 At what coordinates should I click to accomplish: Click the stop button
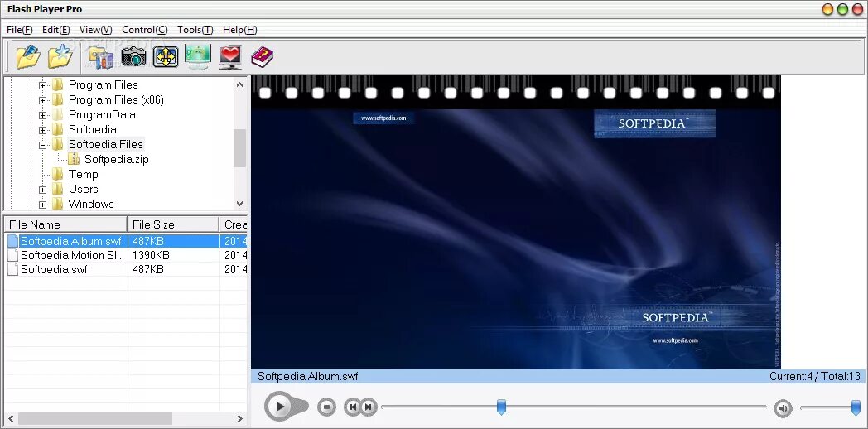pyautogui.click(x=326, y=407)
